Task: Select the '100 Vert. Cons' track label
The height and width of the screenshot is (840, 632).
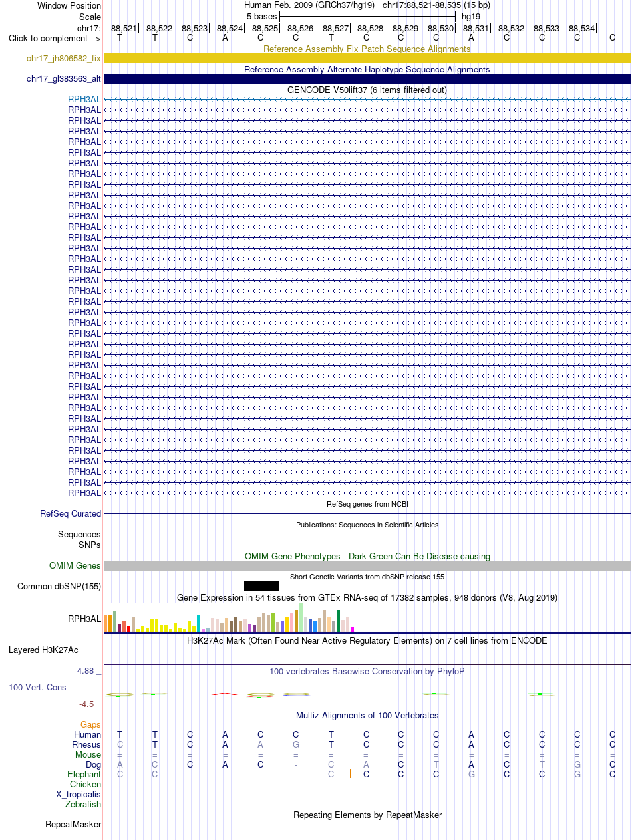Action: (37, 687)
